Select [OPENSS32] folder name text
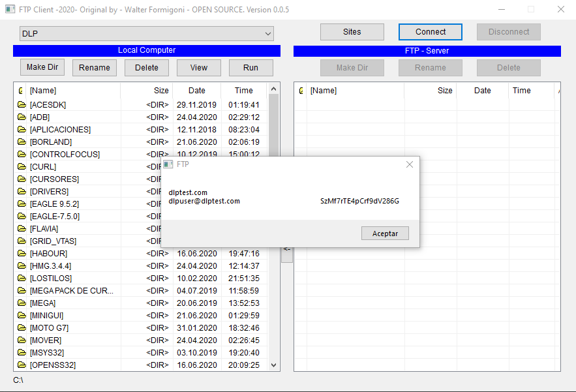Viewport: 576px width, 392px height. [x=53, y=365]
